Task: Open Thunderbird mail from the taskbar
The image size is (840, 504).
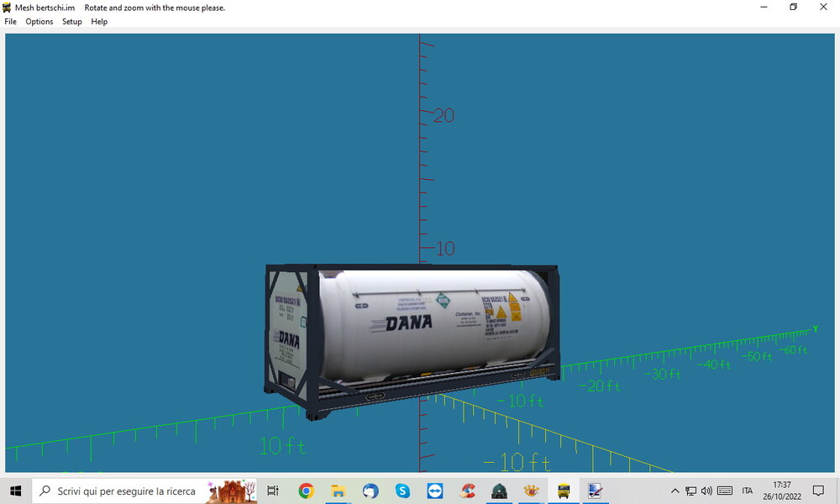Action: coord(370,491)
